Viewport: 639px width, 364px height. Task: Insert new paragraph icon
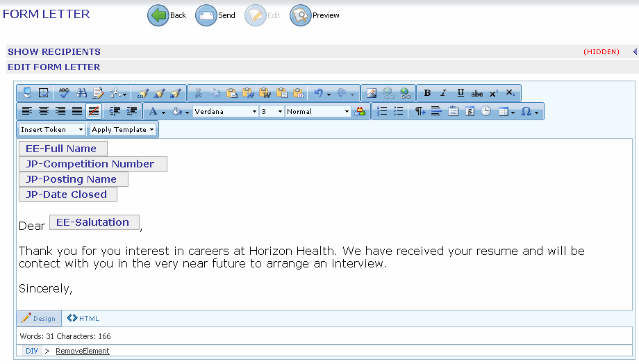[x=420, y=111]
